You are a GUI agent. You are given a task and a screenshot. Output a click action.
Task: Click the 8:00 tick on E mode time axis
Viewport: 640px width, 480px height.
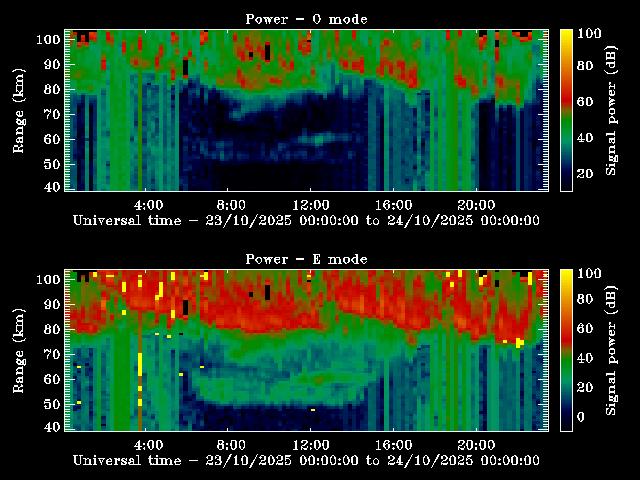click(230, 443)
